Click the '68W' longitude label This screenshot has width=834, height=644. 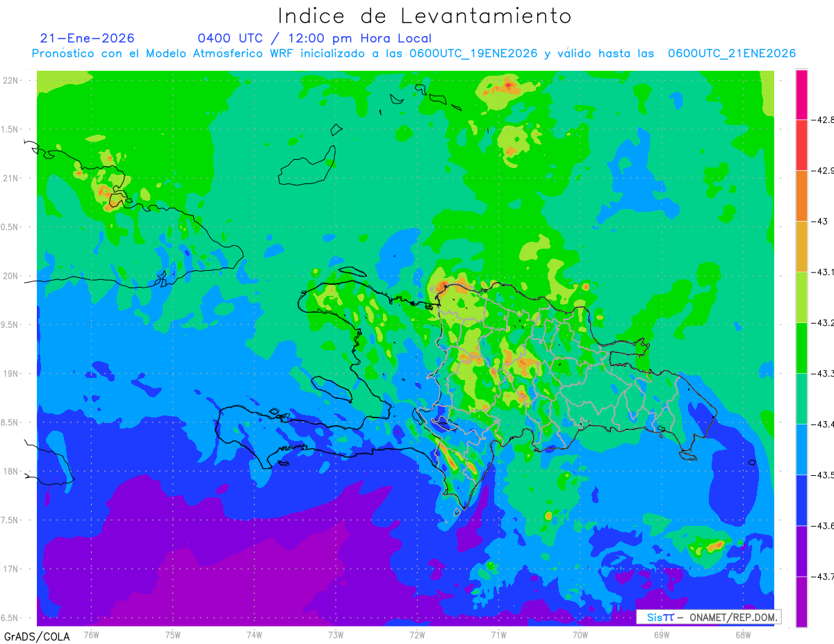pyautogui.click(x=742, y=635)
